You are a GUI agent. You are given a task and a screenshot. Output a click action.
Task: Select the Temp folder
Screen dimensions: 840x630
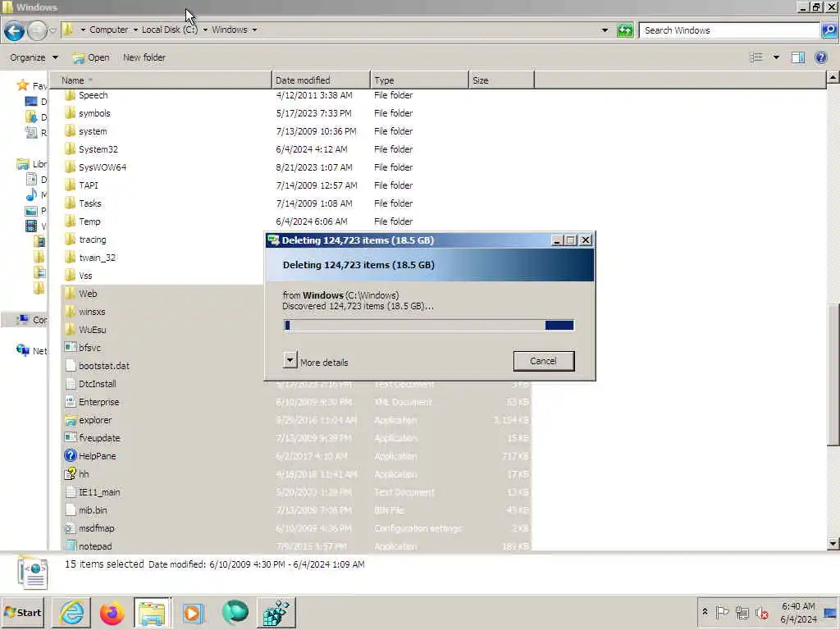click(89, 221)
